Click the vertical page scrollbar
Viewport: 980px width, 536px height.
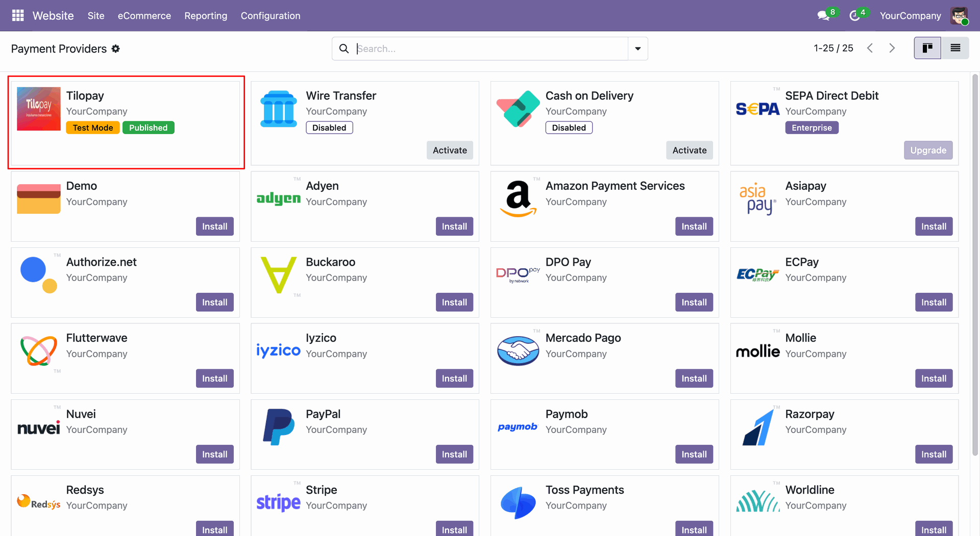(x=975, y=265)
